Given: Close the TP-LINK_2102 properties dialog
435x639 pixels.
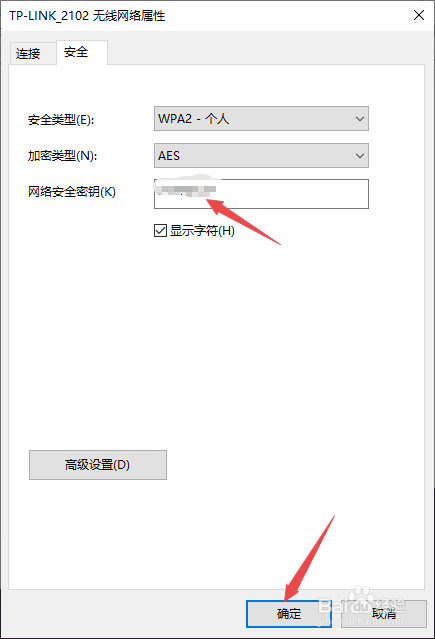Looking at the screenshot, I should tap(419, 15).
